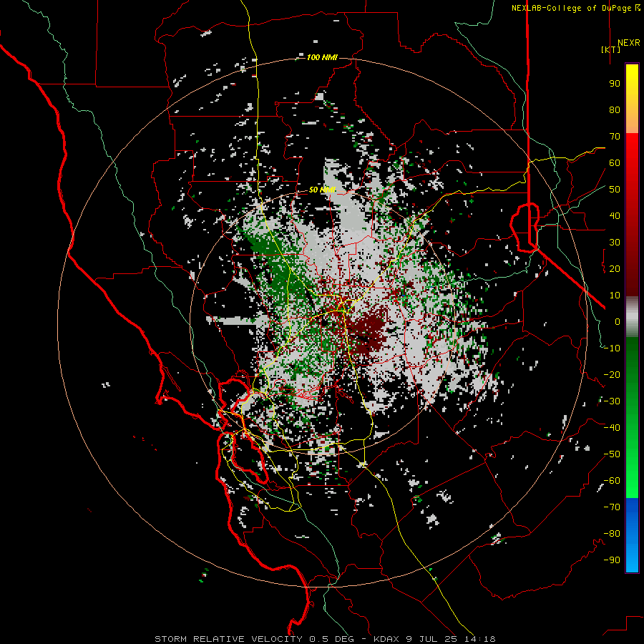Click the 40 value on the velocity scale
This screenshot has height=644, width=644.
615,216
